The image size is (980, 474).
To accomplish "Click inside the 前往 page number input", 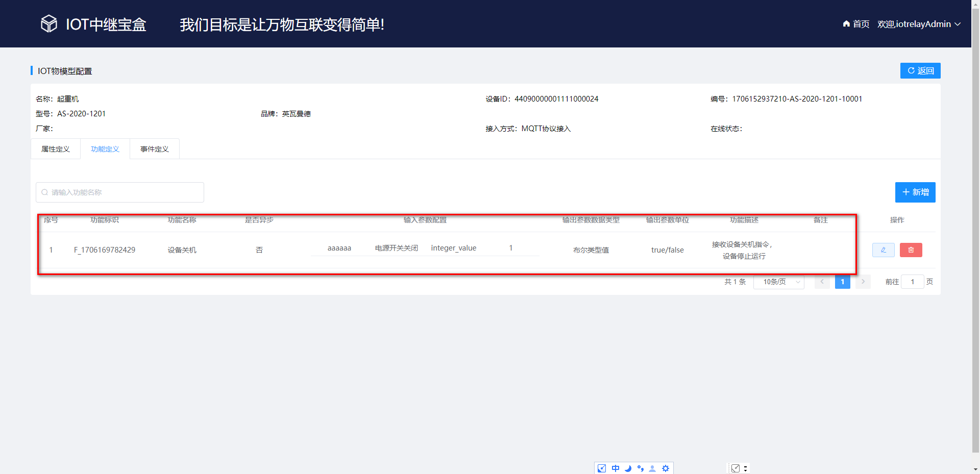I will click(x=913, y=282).
